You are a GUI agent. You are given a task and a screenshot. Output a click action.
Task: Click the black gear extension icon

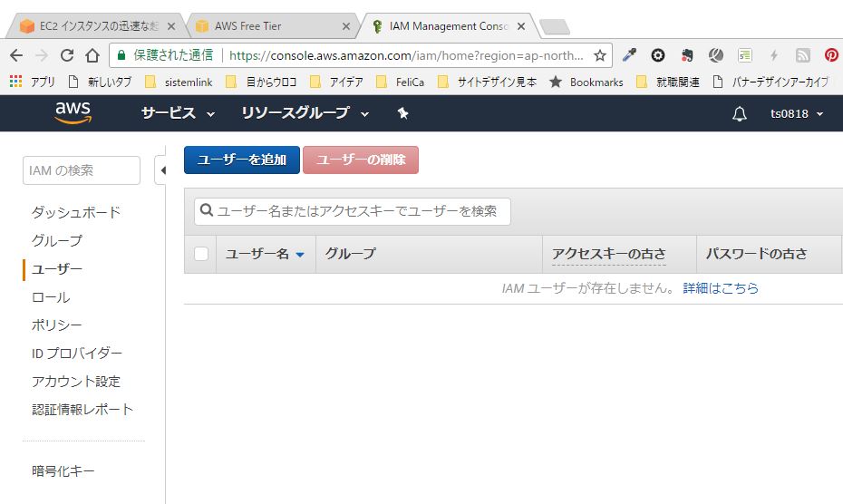[x=657, y=55]
